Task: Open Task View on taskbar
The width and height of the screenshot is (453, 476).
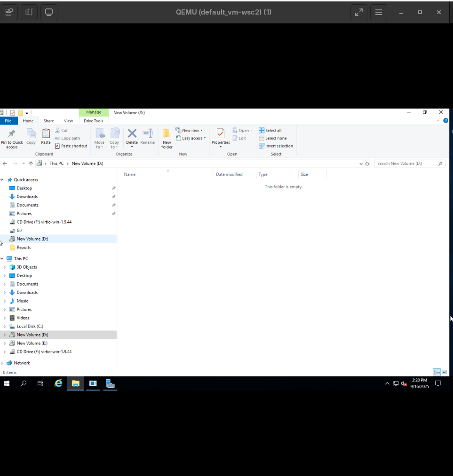Action: 40,384
